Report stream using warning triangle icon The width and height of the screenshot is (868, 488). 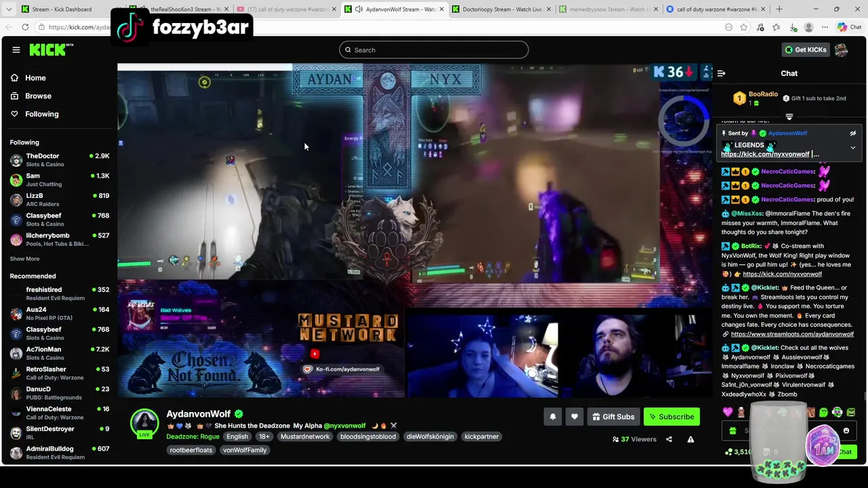tap(690, 439)
